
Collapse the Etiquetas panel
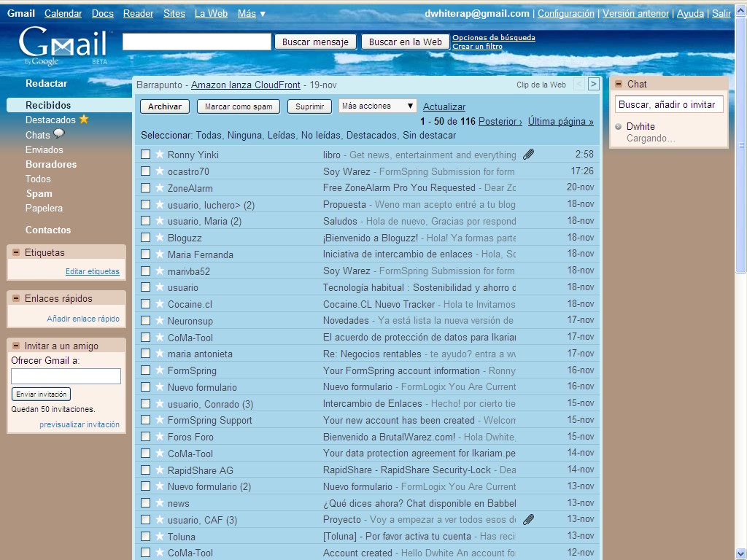click(16, 252)
